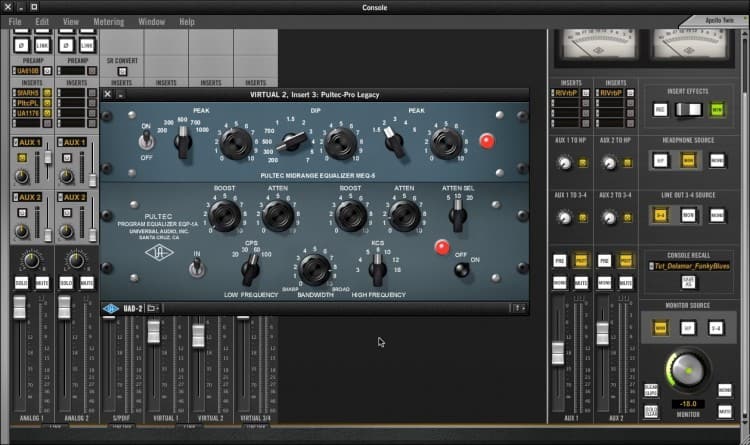
Task: Click the MEQ-5 DIP frequency selector
Action: pos(291,142)
